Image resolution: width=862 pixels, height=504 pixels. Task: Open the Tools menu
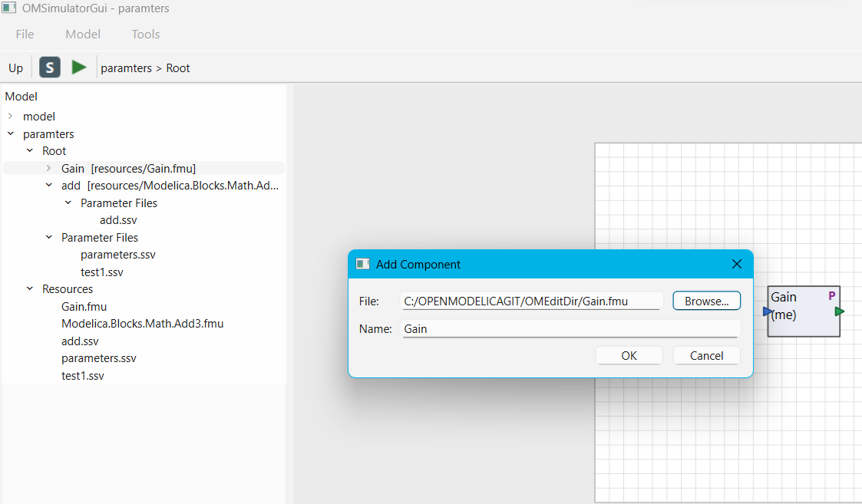click(146, 34)
